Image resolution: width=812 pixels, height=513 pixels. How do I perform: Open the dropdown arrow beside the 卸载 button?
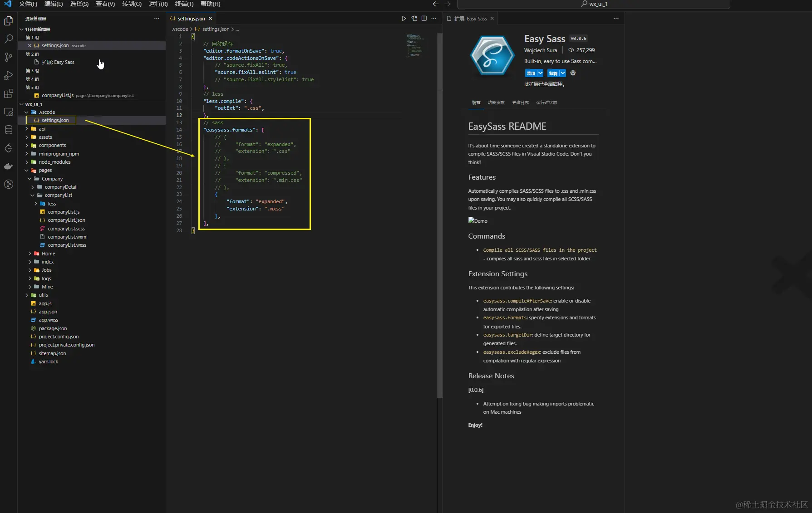point(563,73)
